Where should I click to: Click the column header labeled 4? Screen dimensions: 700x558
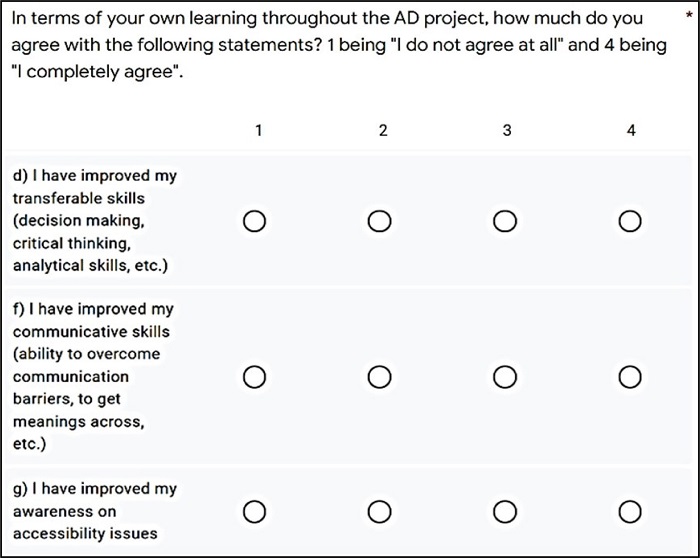[x=631, y=130]
